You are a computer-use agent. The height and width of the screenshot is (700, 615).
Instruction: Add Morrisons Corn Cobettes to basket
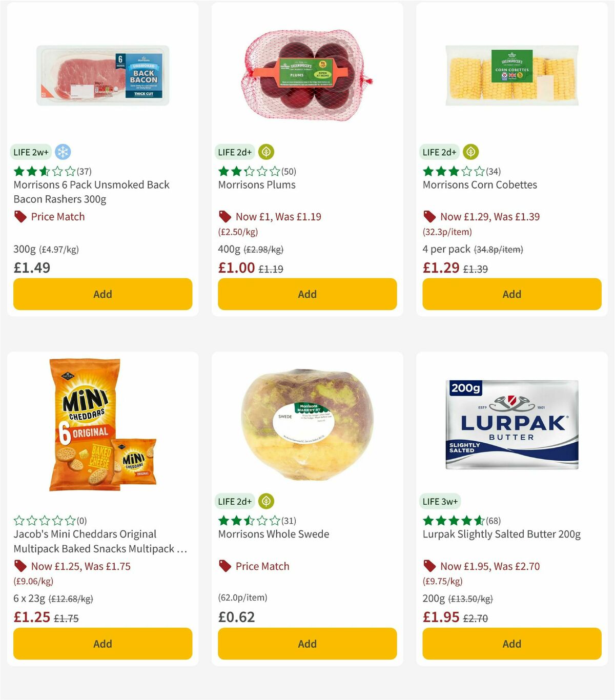511,294
